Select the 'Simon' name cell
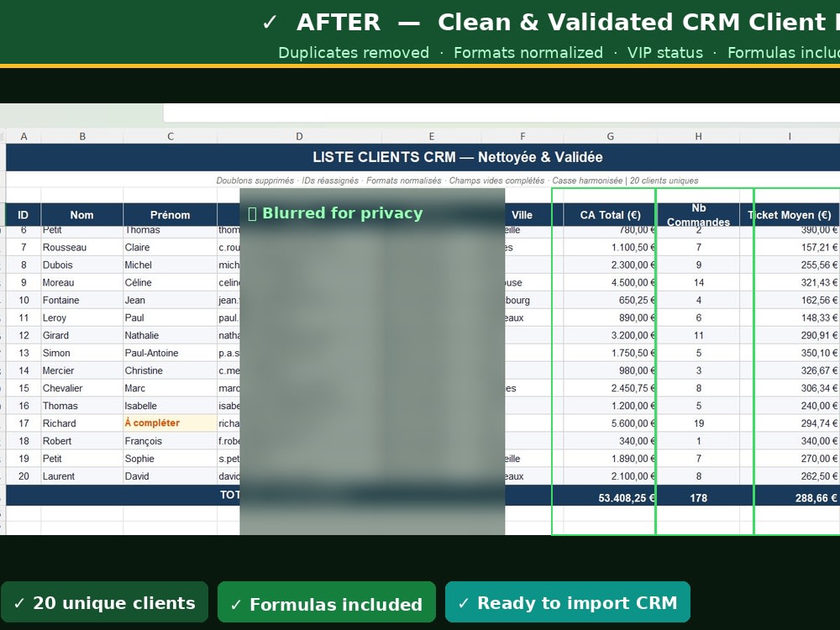 tap(82, 353)
